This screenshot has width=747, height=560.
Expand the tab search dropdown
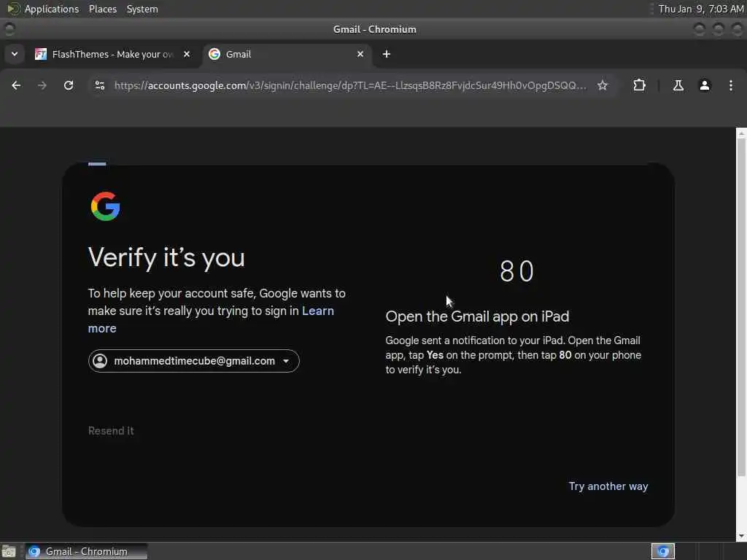pos(15,54)
